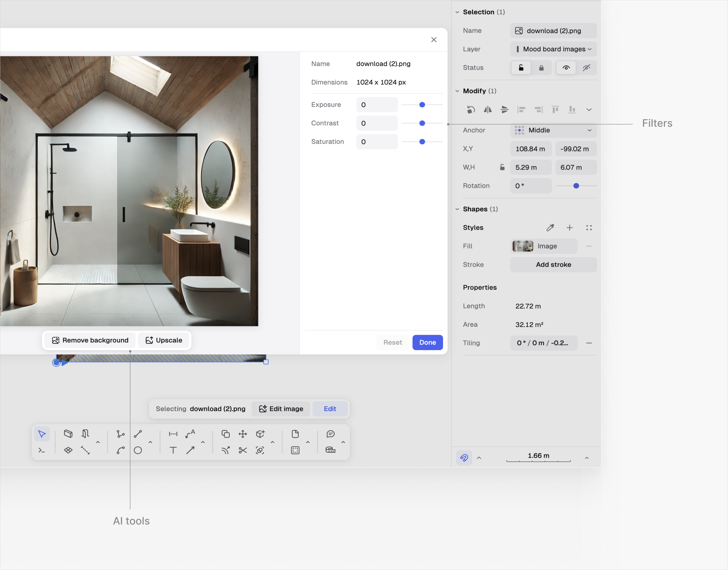Select the circle shape tool
Image resolution: width=728 pixels, height=570 pixels.
(x=138, y=450)
